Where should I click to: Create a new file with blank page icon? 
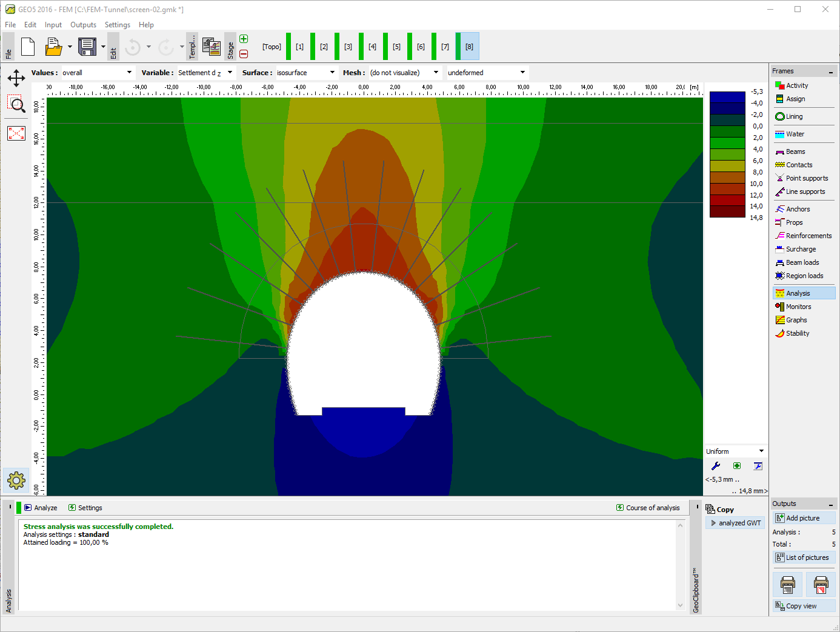28,47
